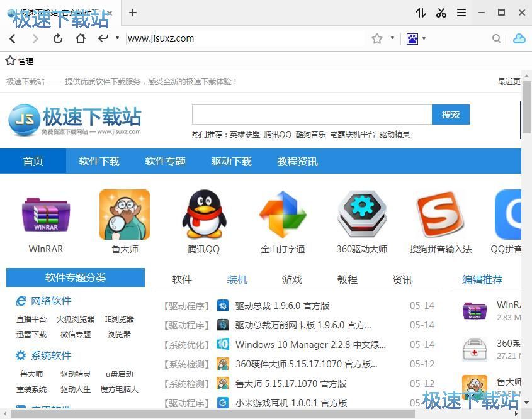Screen dimensions: 532x419
Task: Reload the page with refresh icon
Action: 58,38
